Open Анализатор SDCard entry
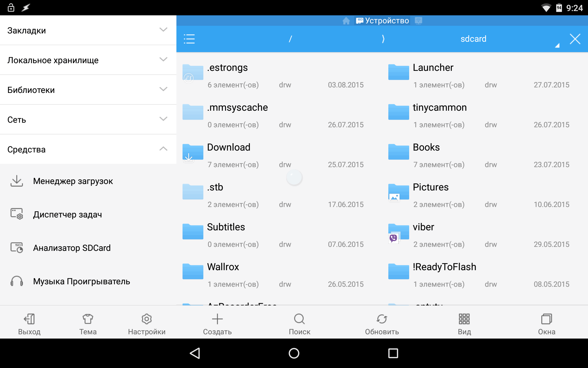The width and height of the screenshot is (588, 368). [x=88, y=247]
